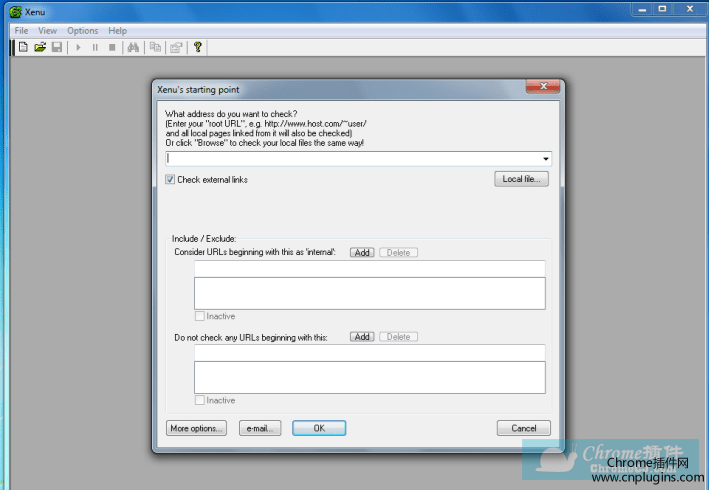Click the Properties toolbar icon
Screen dimensions: 709x490
click(x=176, y=47)
